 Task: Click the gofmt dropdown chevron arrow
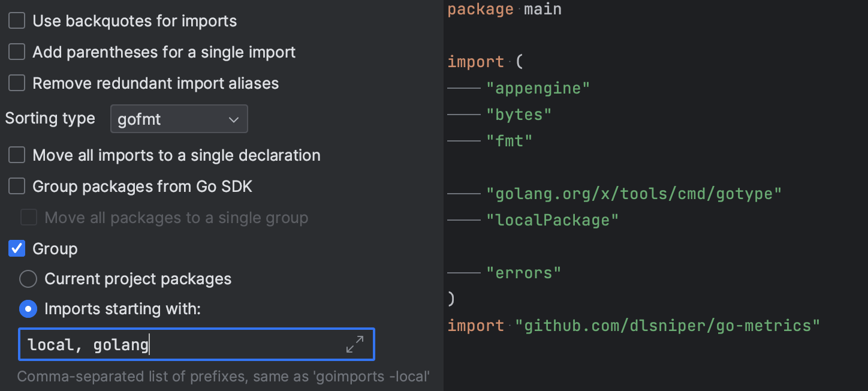pyautogui.click(x=234, y=119)
